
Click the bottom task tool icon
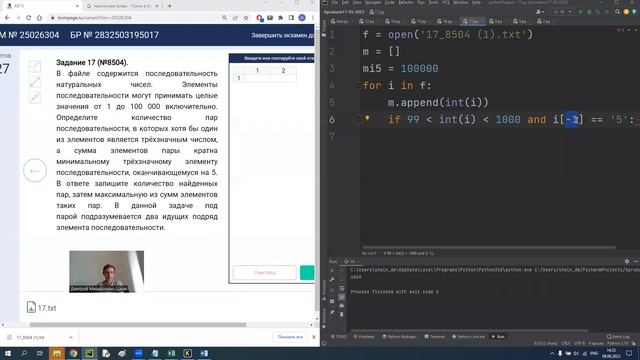click(35, 98)
